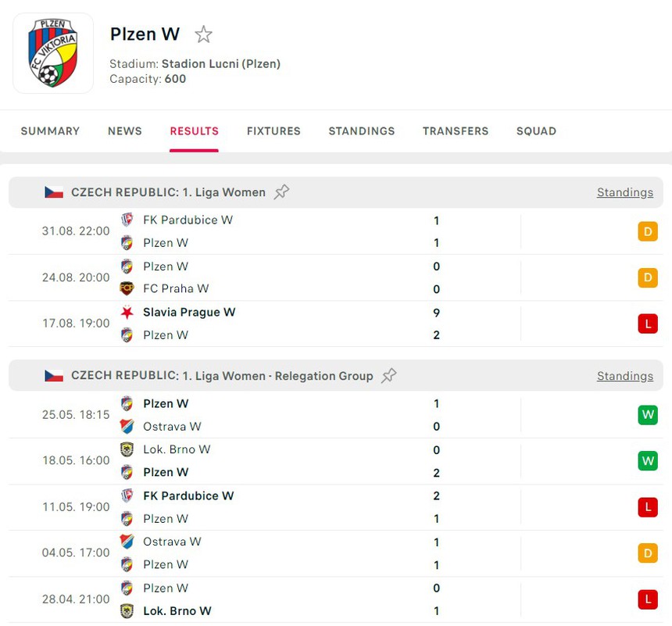Viewport: 672px width, 626px height.
Task: Open the FC Praha W club icon
Action: (x=127, y=288)
